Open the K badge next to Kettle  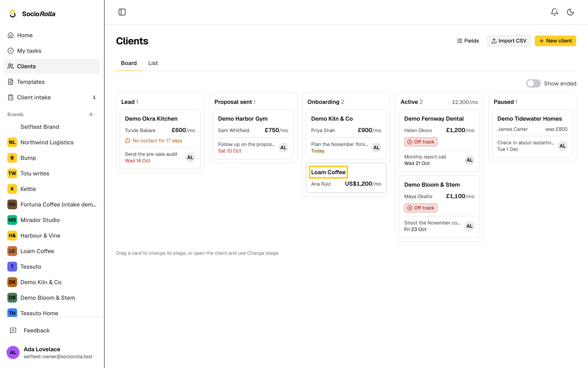click(x=12, y=189)
